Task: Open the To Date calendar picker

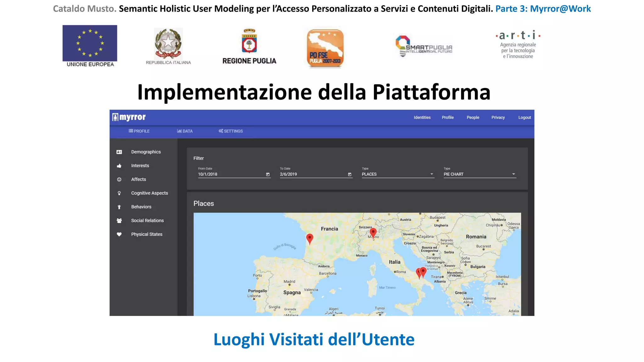Action: point(350,174)
